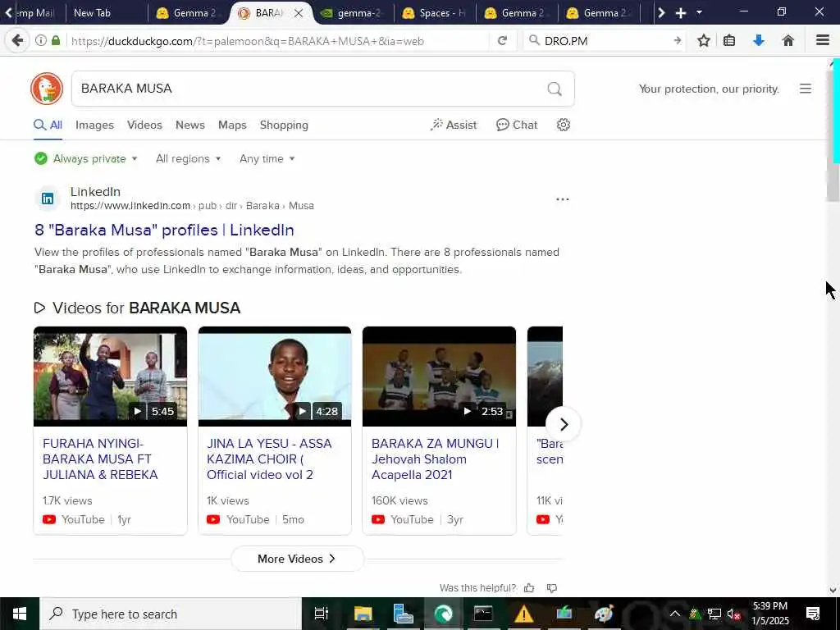Bookmark this page with the star icon
Viewport: 840px width, 630px height.
click(x=703, y=41)
